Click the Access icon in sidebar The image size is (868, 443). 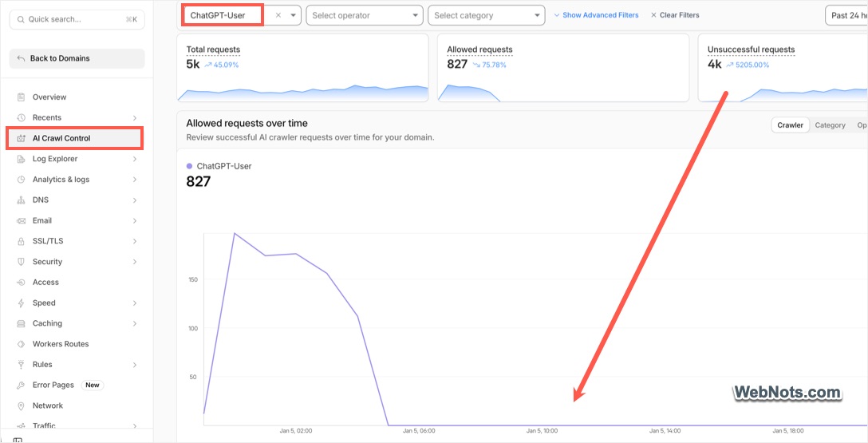21,283
